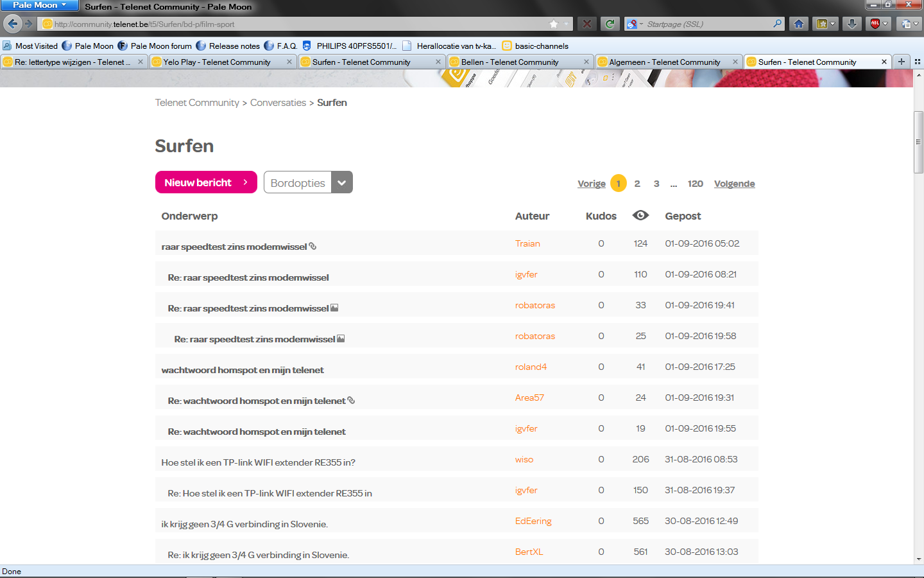Open the downloads arrow button
Viewport: 924px width, 578px height.
pos(851,24)
